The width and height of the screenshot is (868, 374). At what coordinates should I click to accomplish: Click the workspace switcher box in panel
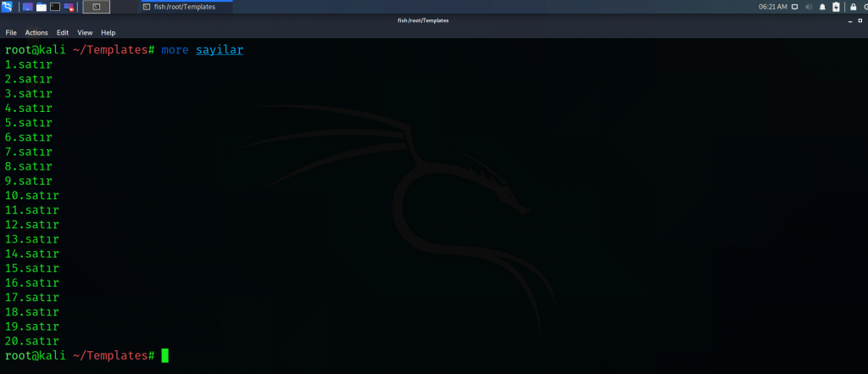coord(97,7)
